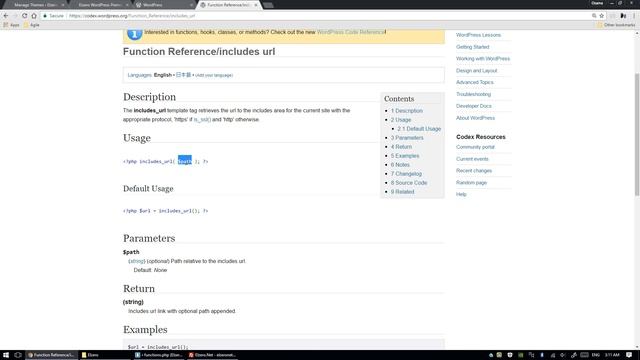Open Community portal link
Screen dimensions: 640x360
coord(475,147)
